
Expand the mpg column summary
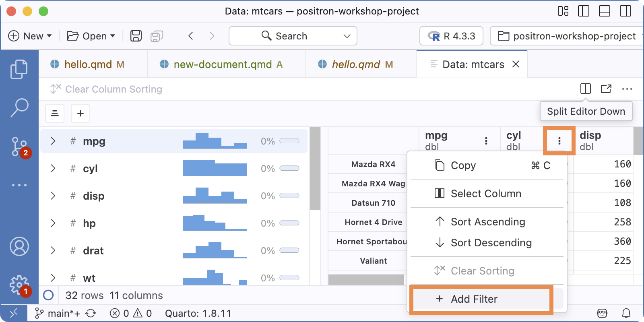[53, 141]
